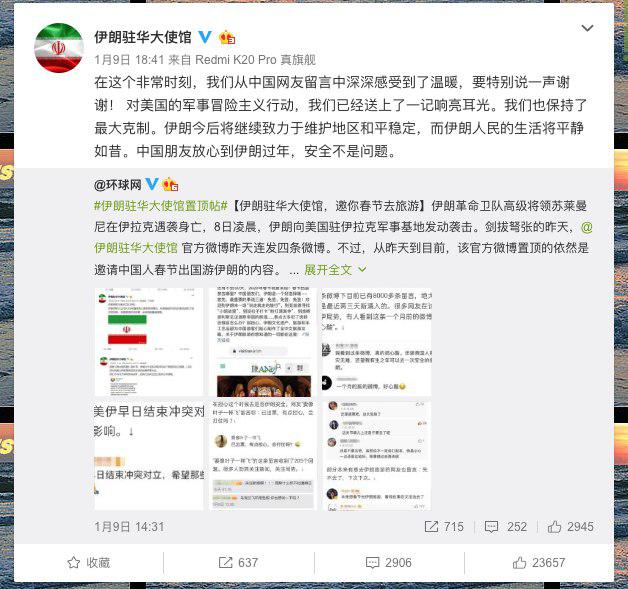Open the Iran embassy flag avatar
Viewport: 628px width, 589px height.
[58, 48]
